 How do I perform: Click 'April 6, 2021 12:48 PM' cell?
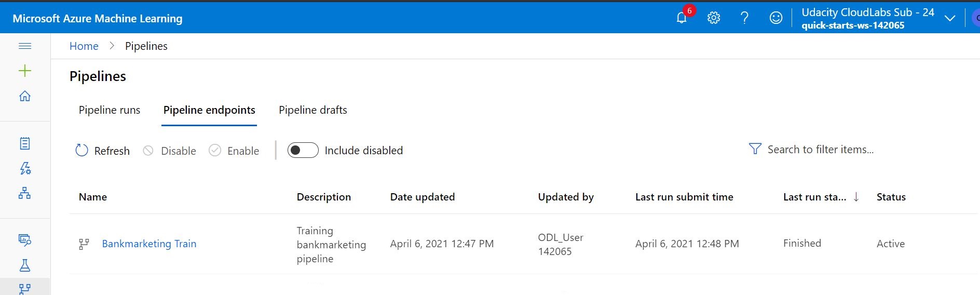(687, 244)
